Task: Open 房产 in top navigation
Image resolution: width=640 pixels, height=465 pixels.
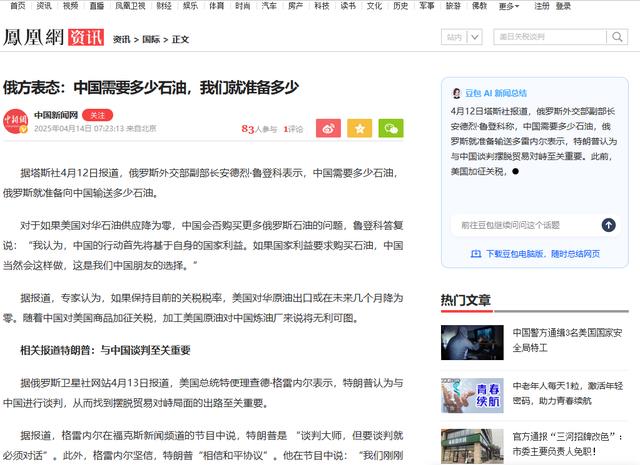Action: click(296, 6)
